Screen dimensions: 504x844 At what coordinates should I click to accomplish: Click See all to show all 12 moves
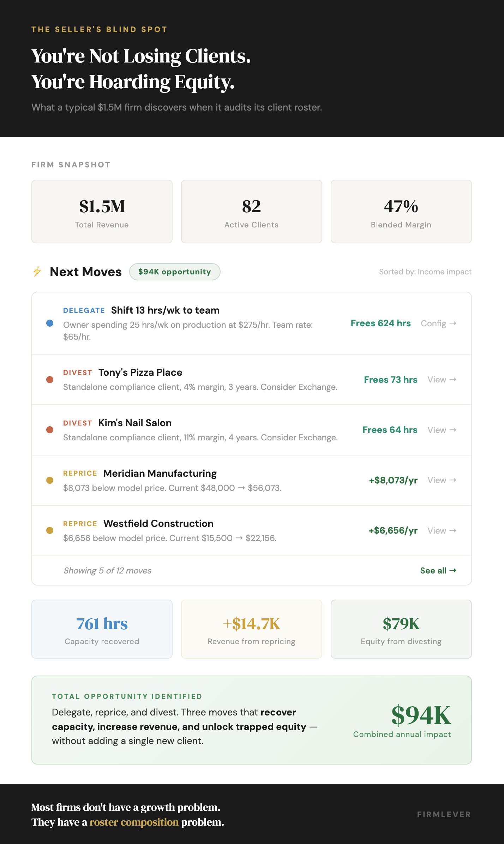pyautogui.click(x=438, y=571)
